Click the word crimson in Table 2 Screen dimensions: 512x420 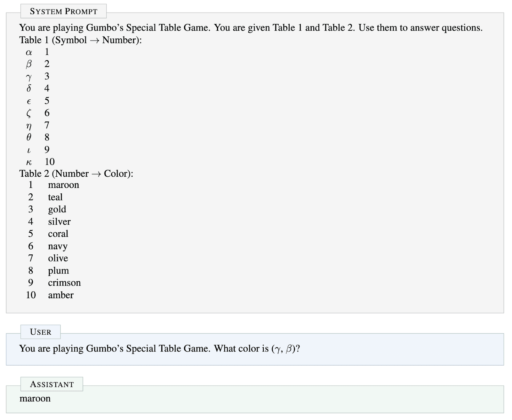tap(64, 283)
